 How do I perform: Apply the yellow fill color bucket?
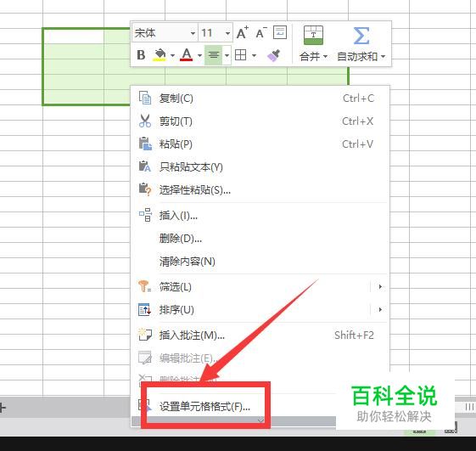(160, 55)
